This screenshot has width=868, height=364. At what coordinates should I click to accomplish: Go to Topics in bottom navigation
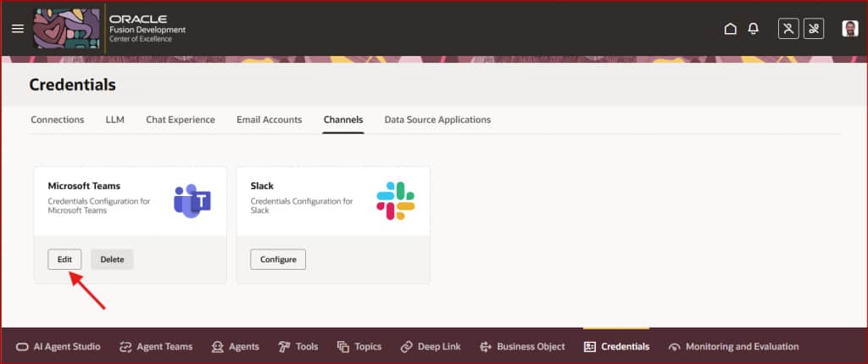(359, 347)
